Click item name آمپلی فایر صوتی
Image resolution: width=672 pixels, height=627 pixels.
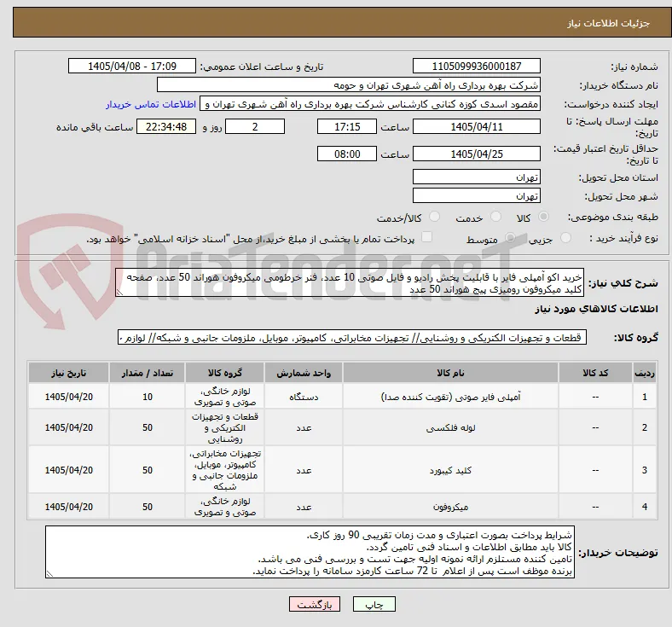click(450, 397)
